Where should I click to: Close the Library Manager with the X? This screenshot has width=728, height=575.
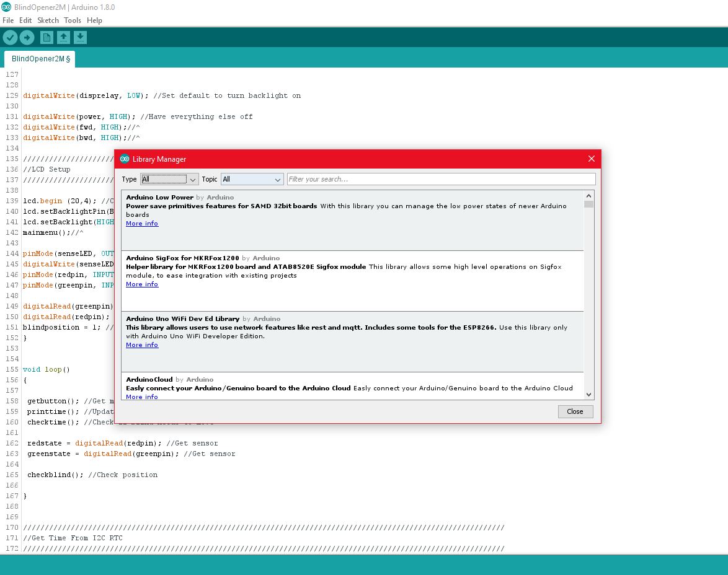tap(591, 159)
